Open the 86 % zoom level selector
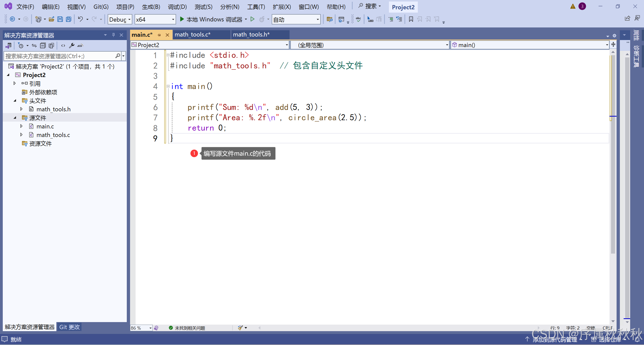The height and width of the screenshot is (345, 644). [150, 328]
